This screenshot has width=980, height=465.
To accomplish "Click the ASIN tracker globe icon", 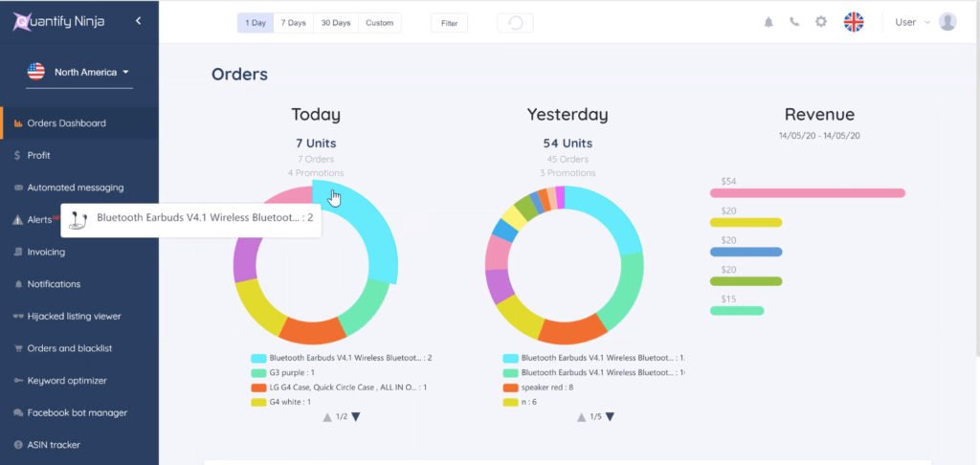I will tap(18, 445).
